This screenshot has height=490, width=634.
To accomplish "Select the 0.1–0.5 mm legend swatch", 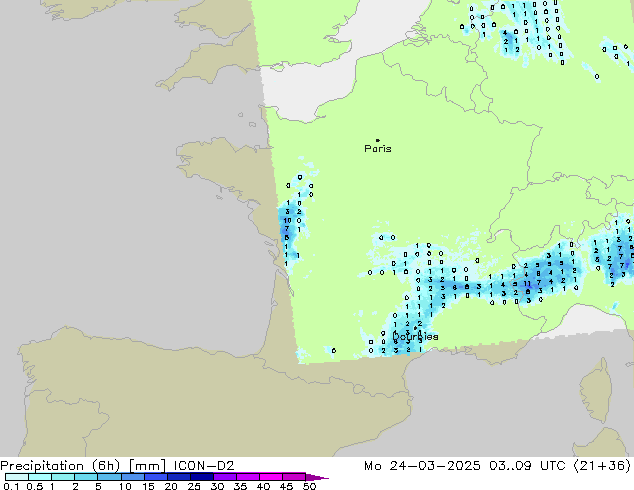I will [x=17, y=477].
